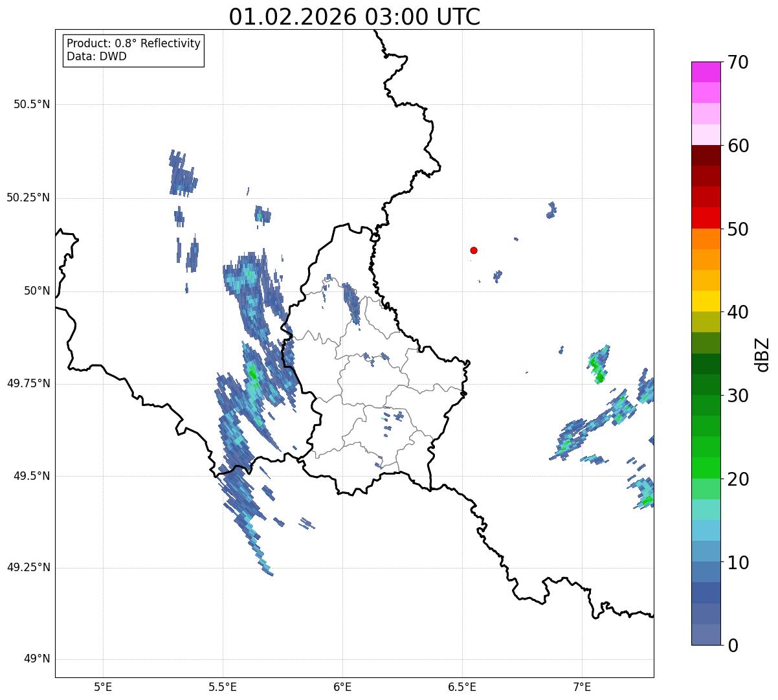Click the 49.5°N latitude label
Viewport: 778px width, 700px height.
32,476
